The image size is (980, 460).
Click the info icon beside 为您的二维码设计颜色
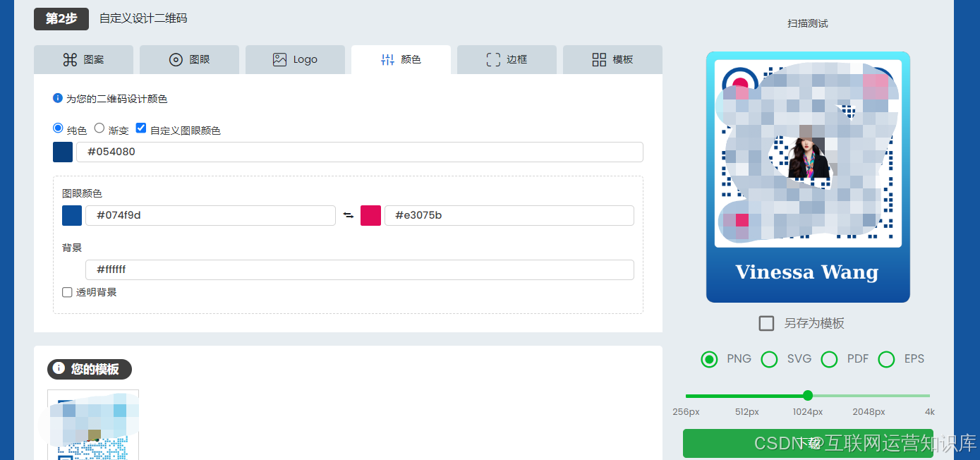point(58,99)
